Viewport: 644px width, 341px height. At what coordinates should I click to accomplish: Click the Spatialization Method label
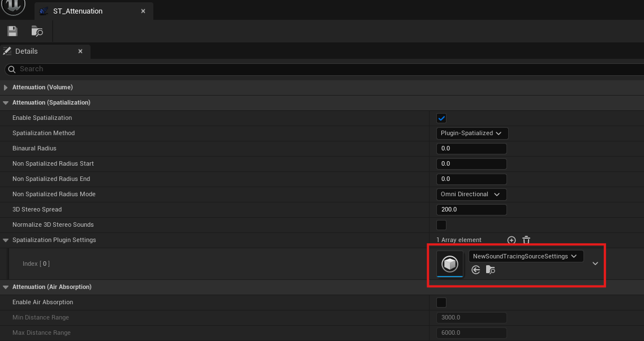[44, 133]
